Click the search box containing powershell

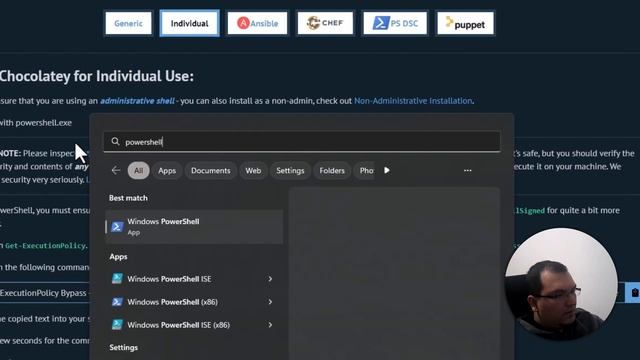pos(302,142)
